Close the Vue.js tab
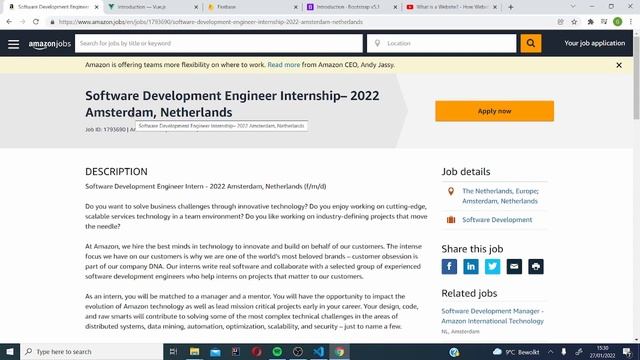The image size is (640, 360). point(196,7)
